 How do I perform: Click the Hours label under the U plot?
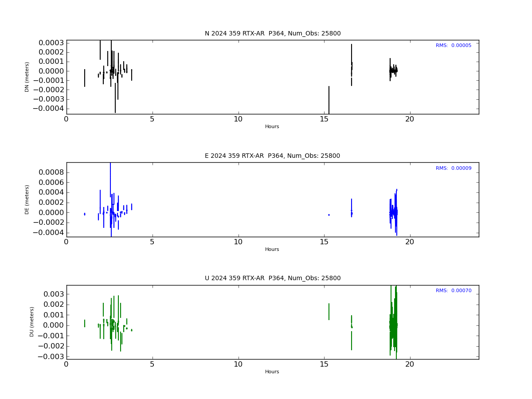[272, 372]
